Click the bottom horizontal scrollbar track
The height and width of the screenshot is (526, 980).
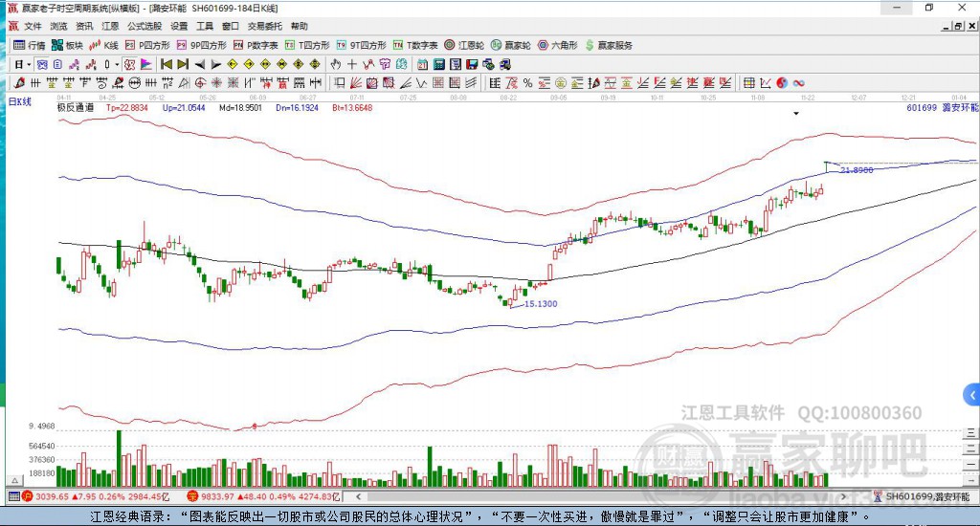601,496
